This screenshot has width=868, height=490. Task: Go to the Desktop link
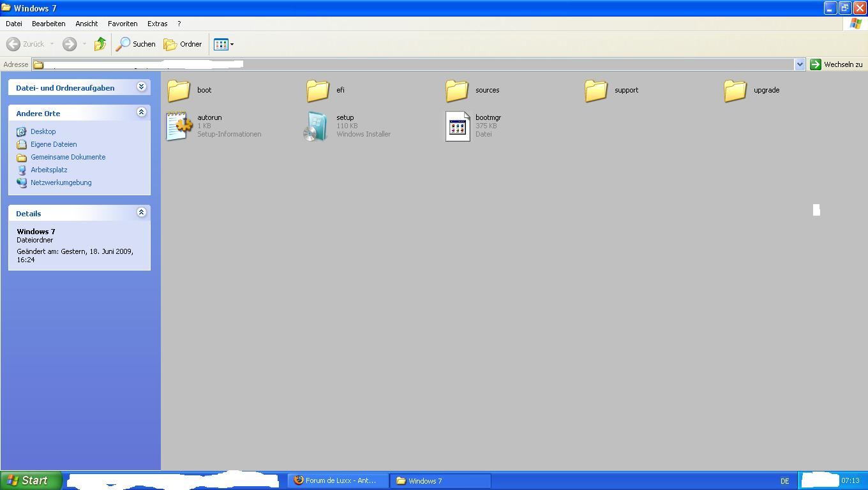point(43,131)
